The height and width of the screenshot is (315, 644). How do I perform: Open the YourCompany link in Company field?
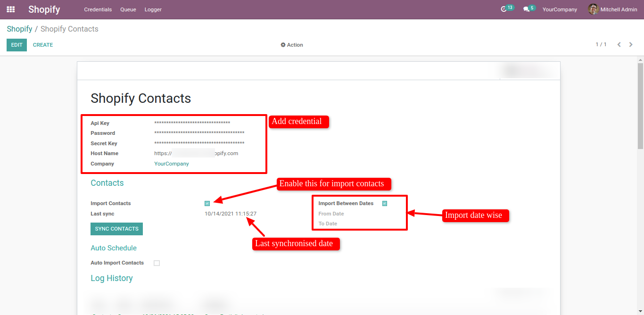tap(172, 164)
